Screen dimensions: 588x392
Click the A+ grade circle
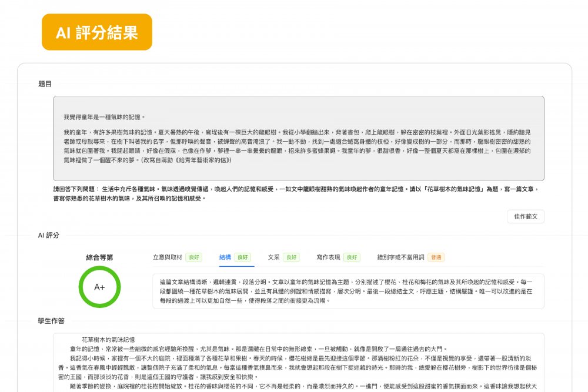(x=99, y=287)
